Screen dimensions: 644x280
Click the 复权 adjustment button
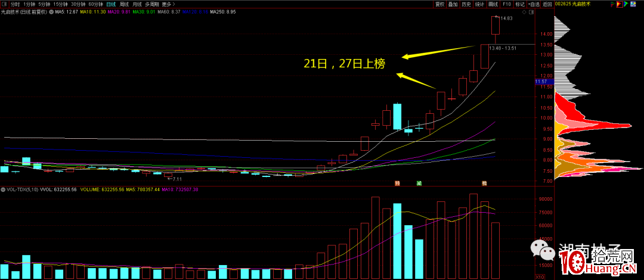point(440,4)
